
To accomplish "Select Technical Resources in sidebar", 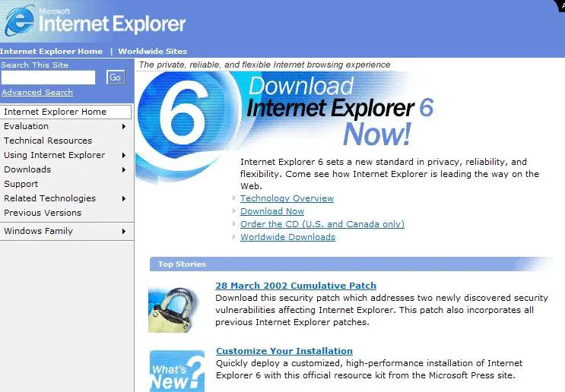I will (x=48, y=141).
